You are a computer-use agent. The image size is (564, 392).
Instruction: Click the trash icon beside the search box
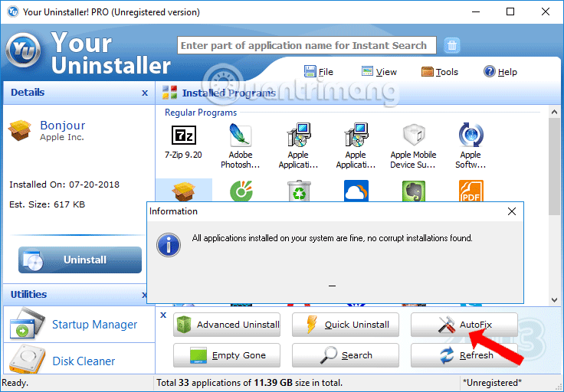452,45
